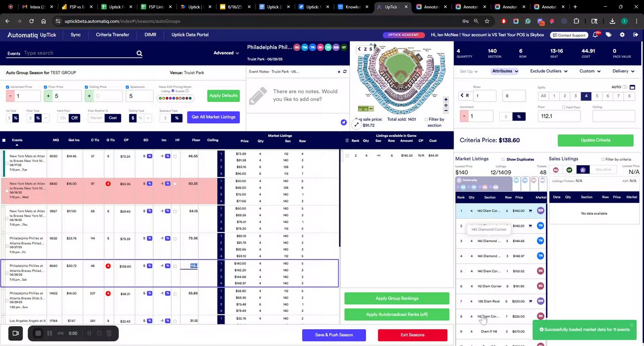Screen dimensions: 644x346
Task: Check the Filter by criteria checkbox
Action: point(603,159)
